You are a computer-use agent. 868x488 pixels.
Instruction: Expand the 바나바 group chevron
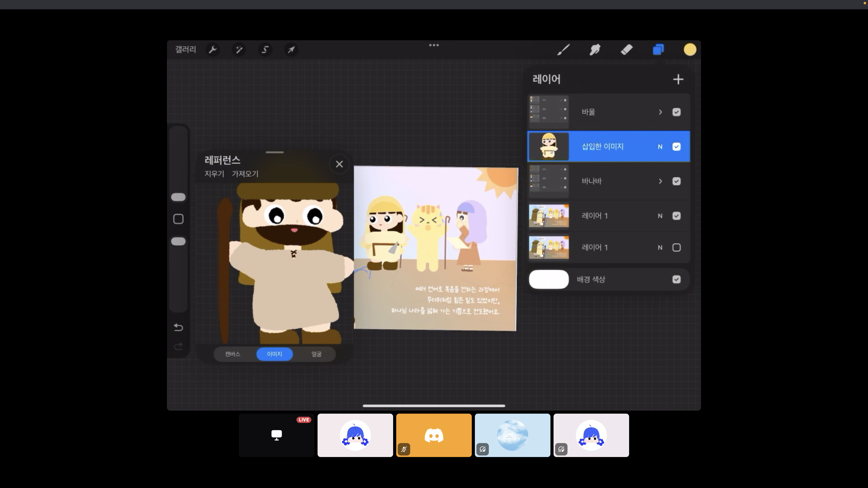coord(660,181)
